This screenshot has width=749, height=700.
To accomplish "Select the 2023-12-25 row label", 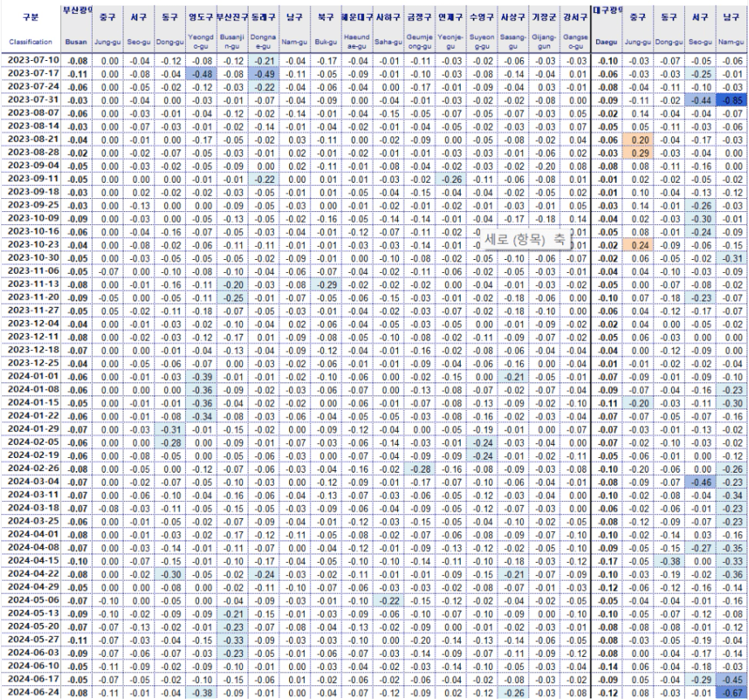I will (x=33, y=363).
